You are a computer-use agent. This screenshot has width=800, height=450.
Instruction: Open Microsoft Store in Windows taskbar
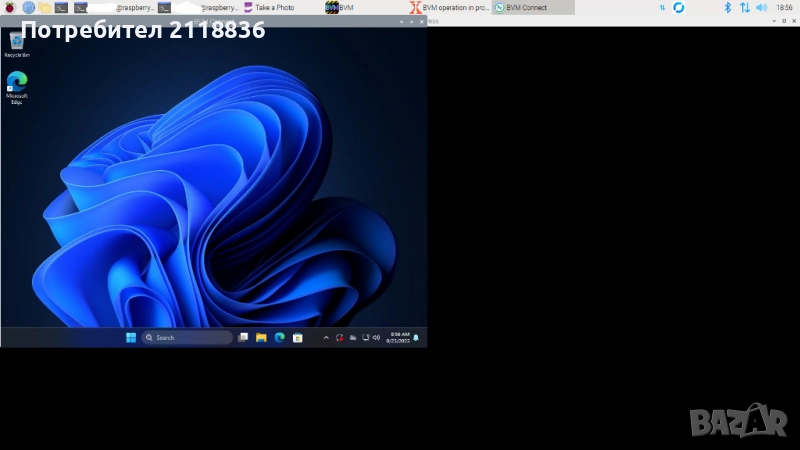coord(297,338)
